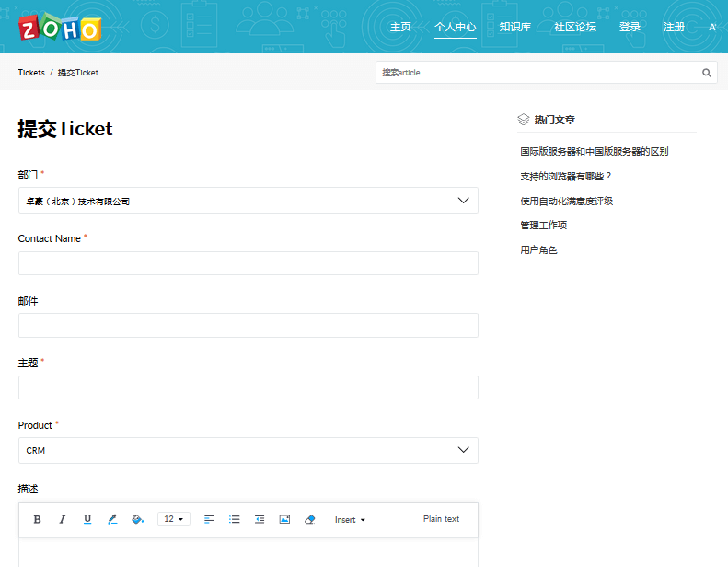The image size is (728, 567).
Task: Click the search magnifier icon
Action: [x=707, y=73]
